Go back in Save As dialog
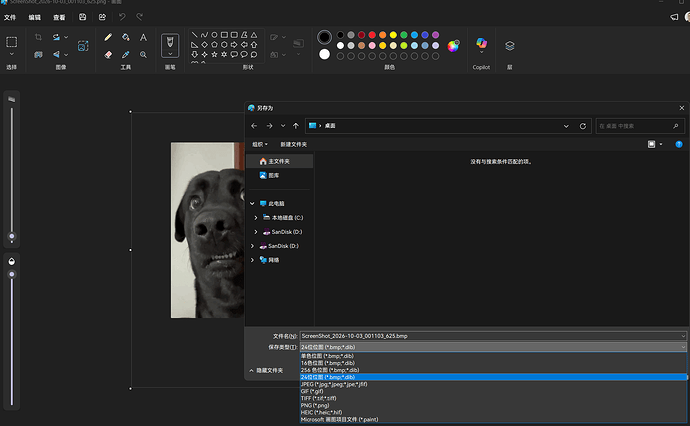 click(x=254, y=126)
